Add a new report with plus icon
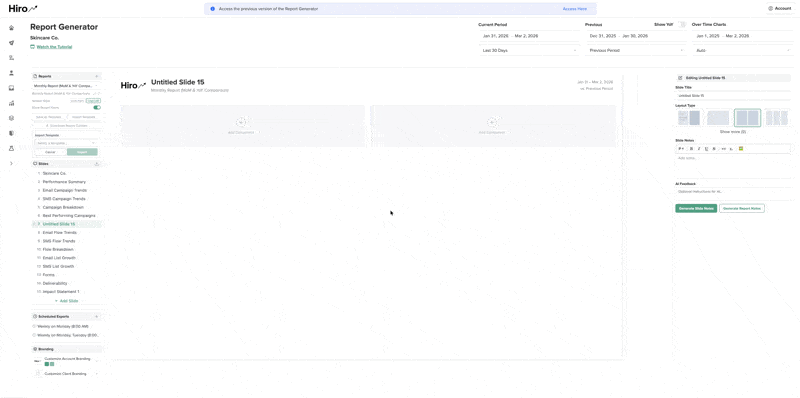Viewport: 800px width, 398px height. pos(96,76)
